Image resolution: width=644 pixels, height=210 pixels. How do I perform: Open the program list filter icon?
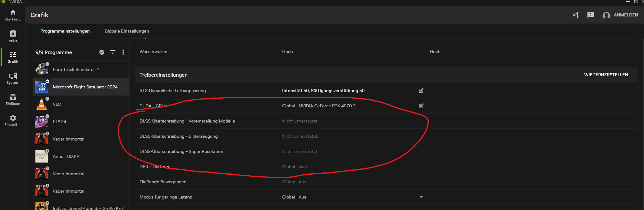click(x=112, y=52)
